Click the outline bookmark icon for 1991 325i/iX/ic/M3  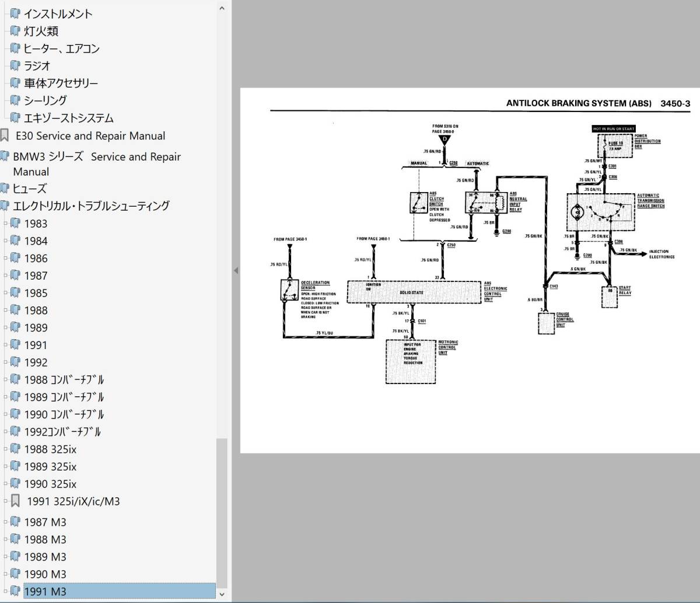16,501
